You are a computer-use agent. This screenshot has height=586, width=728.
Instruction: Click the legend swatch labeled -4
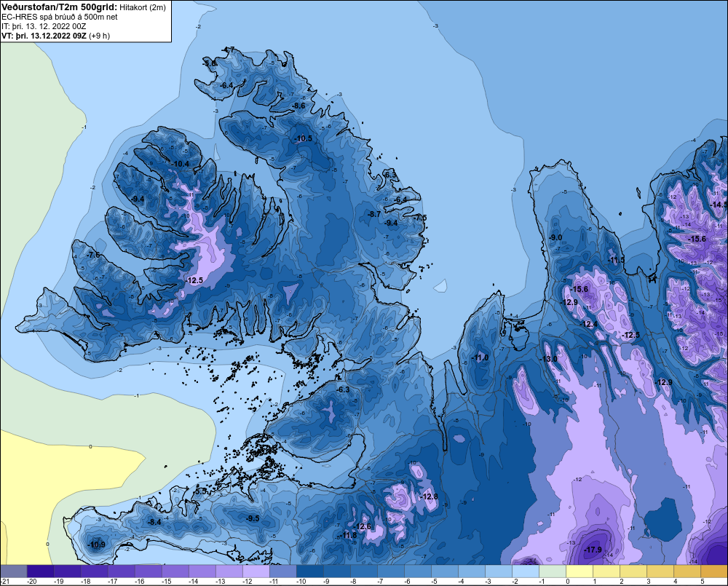point(472,571)
